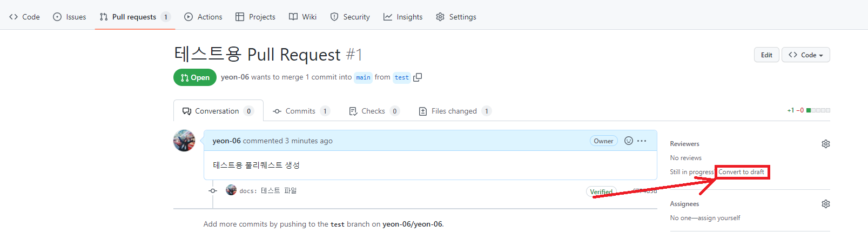Viewport: 868px width, 232px height.
Task: Open the Security tab
Action: click(x=350, y=17)
